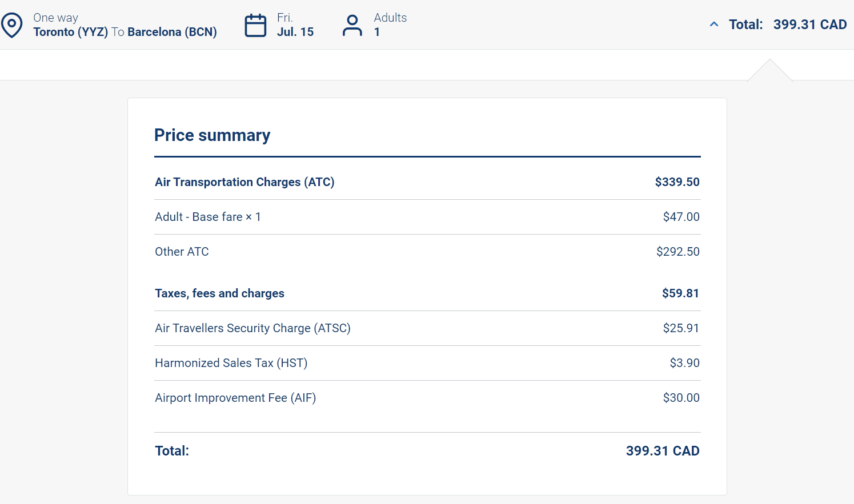Click the Toronto (YYZ) To Barcelona (BCN) route
The width and height of the screenshot is (854, 504).
(x=125, y=32)
